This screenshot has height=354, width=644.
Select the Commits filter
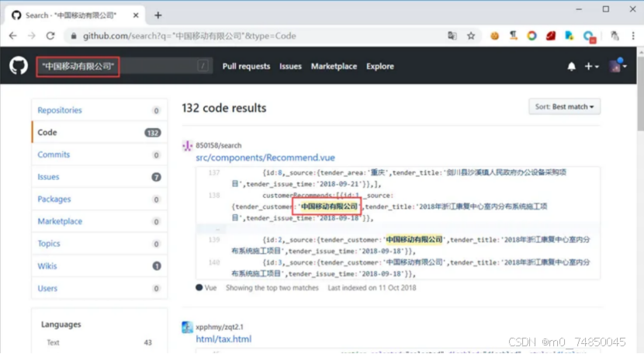coord(99,154)
